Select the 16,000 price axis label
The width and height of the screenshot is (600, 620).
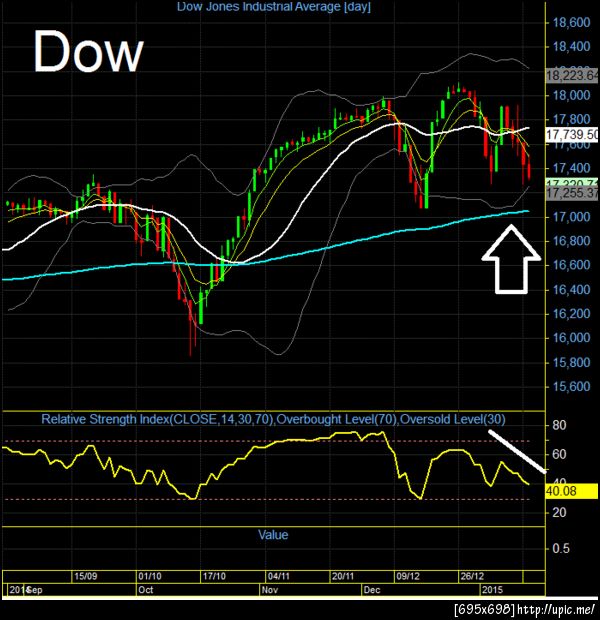coord(571,338)
